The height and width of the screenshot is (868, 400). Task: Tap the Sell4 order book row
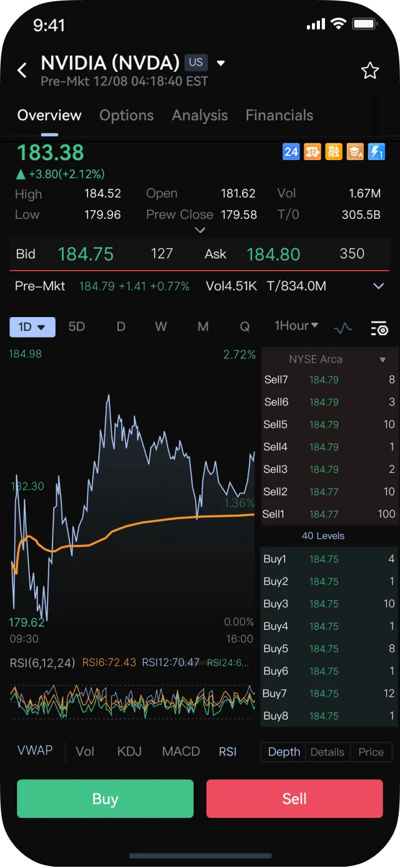pyautogui.click(x=329, y=447)
